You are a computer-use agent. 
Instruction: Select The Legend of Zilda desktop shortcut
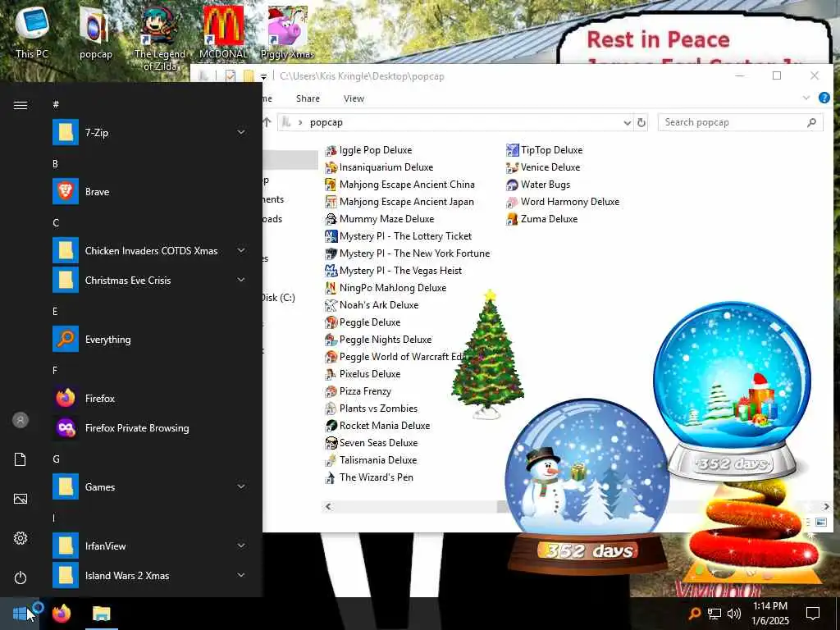[x=160, y=39]
